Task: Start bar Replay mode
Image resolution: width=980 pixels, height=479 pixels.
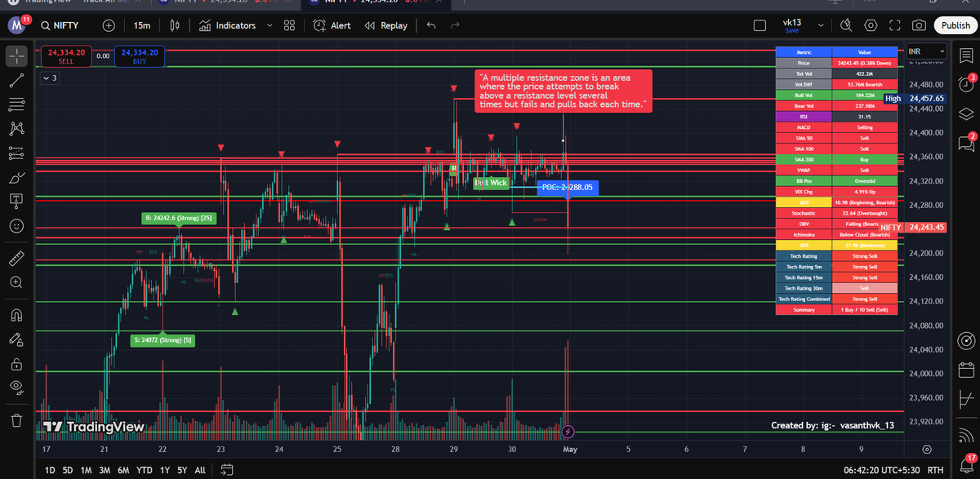Action: click(x=386, y=25)
